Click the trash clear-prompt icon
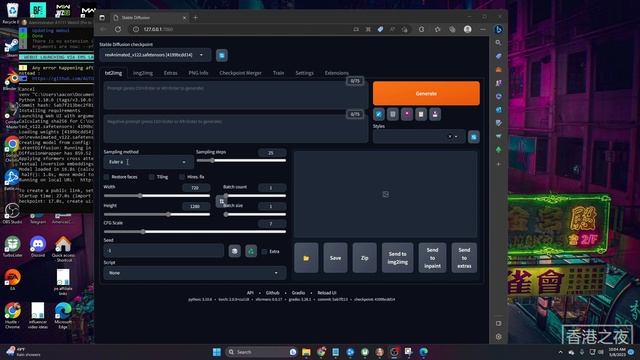This screenshot has height=360, width=640. [393, 114]
